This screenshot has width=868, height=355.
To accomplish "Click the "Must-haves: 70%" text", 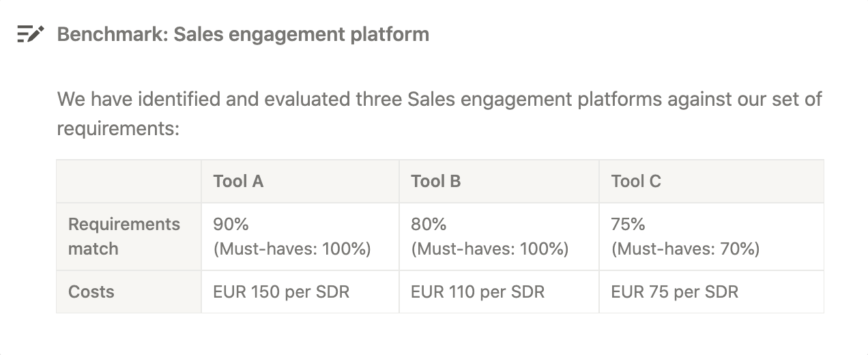I will coord(685,248).
